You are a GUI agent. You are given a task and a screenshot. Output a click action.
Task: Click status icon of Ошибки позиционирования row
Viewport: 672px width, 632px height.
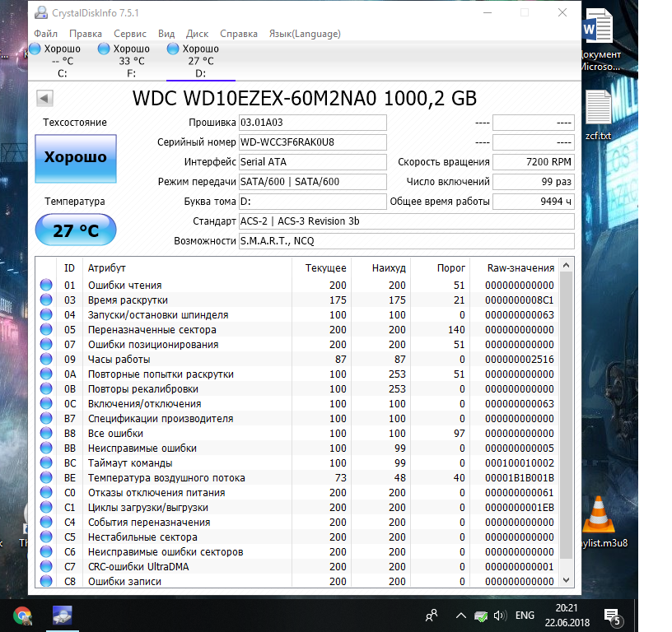[x=46, y=344]
